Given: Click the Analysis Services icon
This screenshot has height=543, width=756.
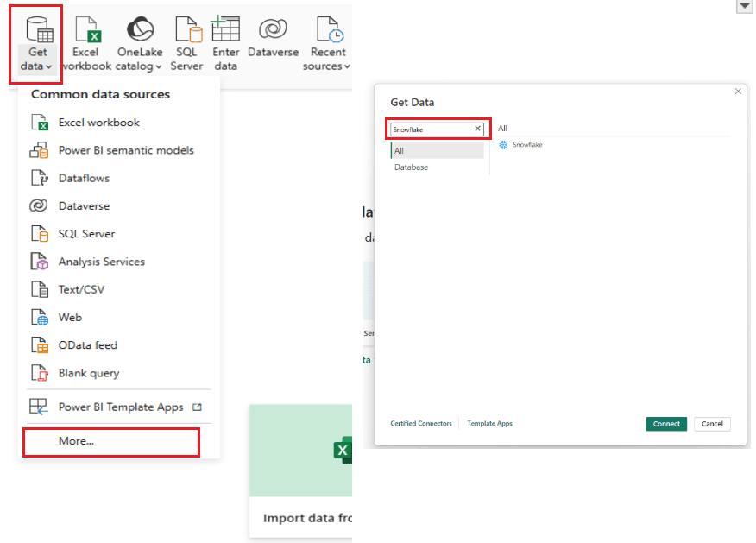Looking at the screenshot, I should click(x=40, y=262).
